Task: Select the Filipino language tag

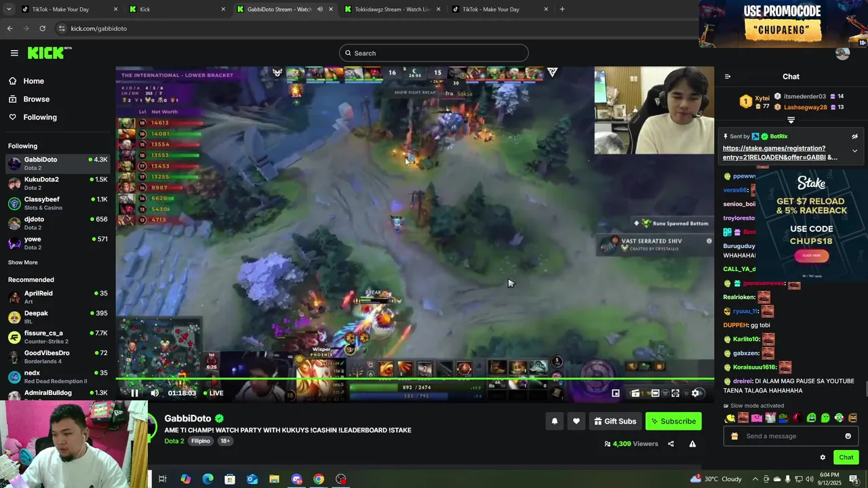Action: (201, 441)
